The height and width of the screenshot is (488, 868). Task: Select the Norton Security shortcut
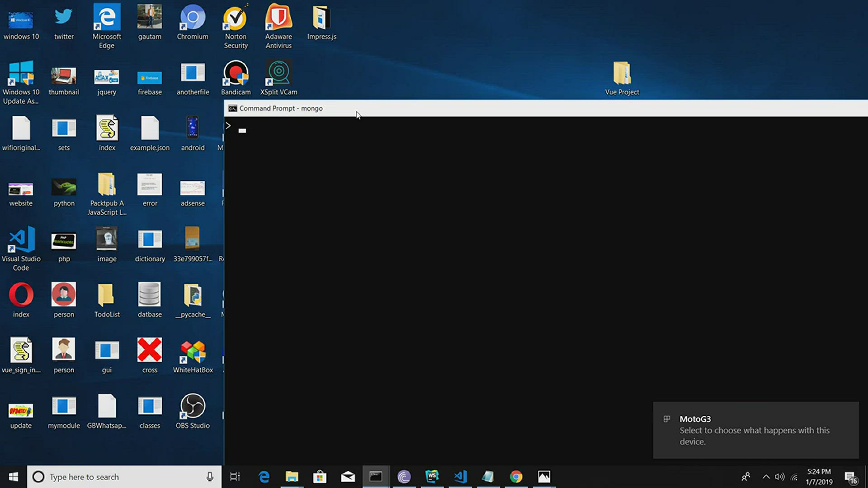click(x=236, y=18)
